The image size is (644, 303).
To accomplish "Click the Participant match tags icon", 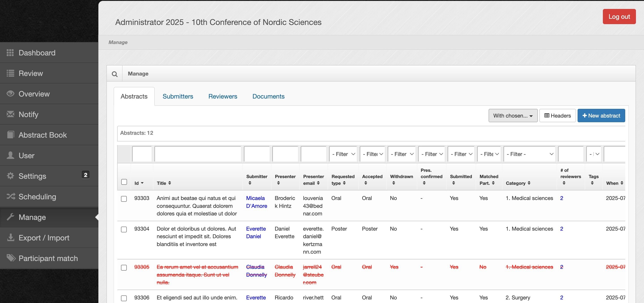I will point(11,258).
